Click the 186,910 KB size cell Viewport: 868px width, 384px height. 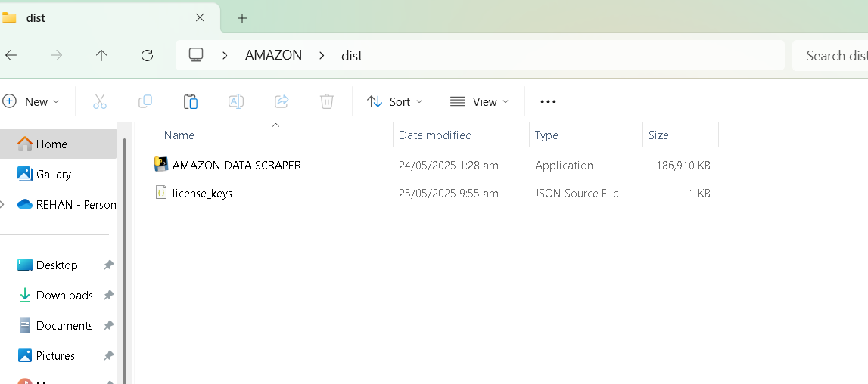tap(683, 166)
